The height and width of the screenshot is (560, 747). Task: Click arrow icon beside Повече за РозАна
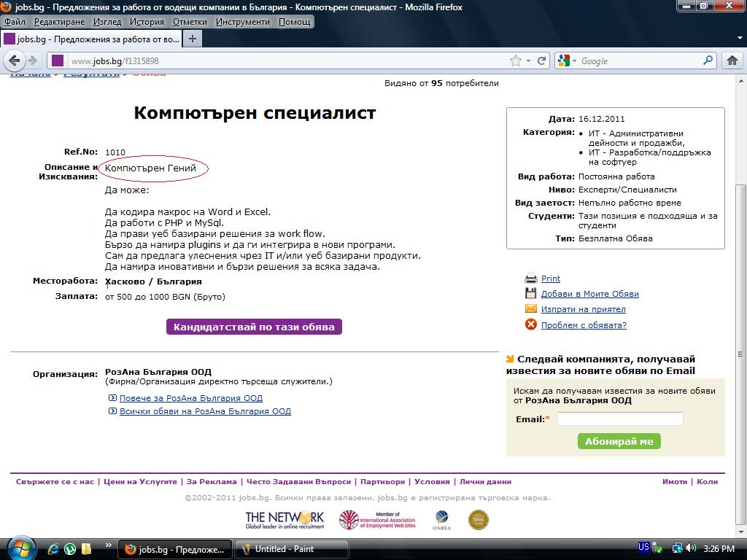pos(112,397)
